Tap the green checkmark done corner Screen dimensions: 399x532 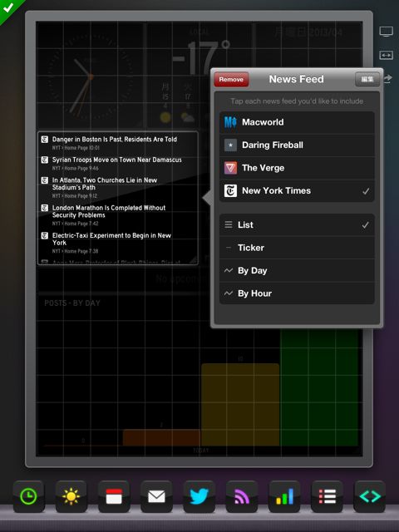pyautogui.click(x=8, y=7)
